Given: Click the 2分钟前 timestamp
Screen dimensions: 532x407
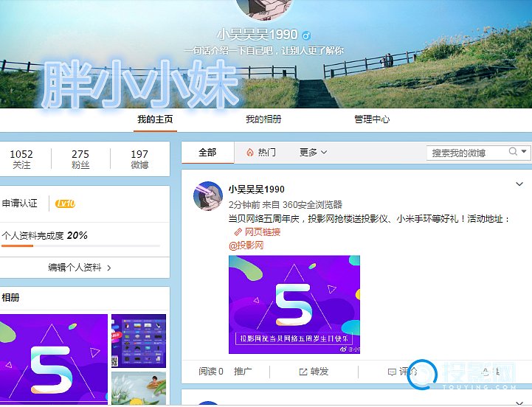Looking at the screenshot, I should coord(244,205).
